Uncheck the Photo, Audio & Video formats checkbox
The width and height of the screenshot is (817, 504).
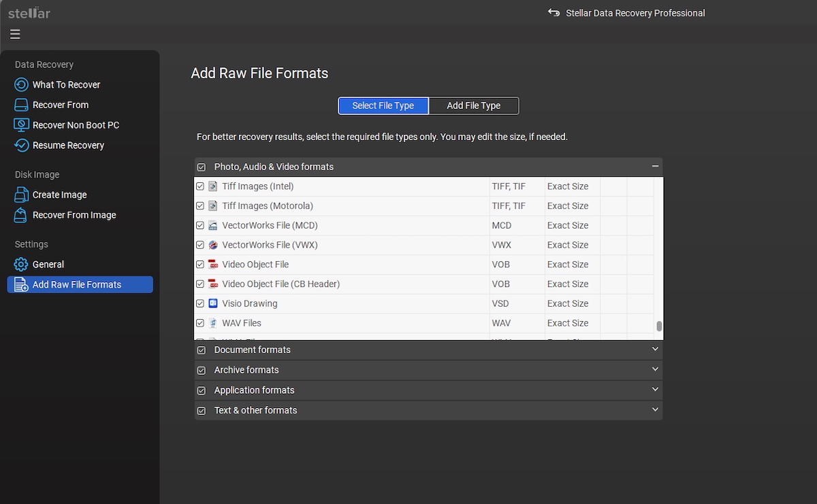[201, 167]
